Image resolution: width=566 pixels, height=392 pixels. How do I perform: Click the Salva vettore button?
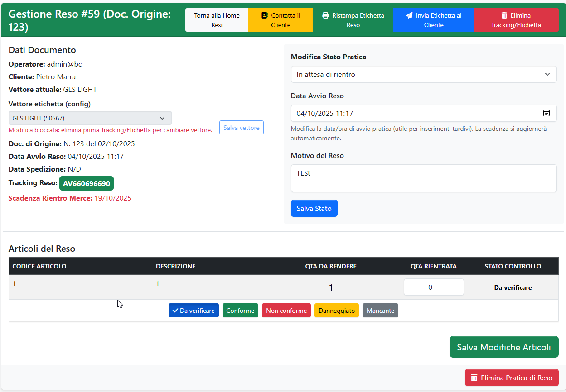coord(241,128)
